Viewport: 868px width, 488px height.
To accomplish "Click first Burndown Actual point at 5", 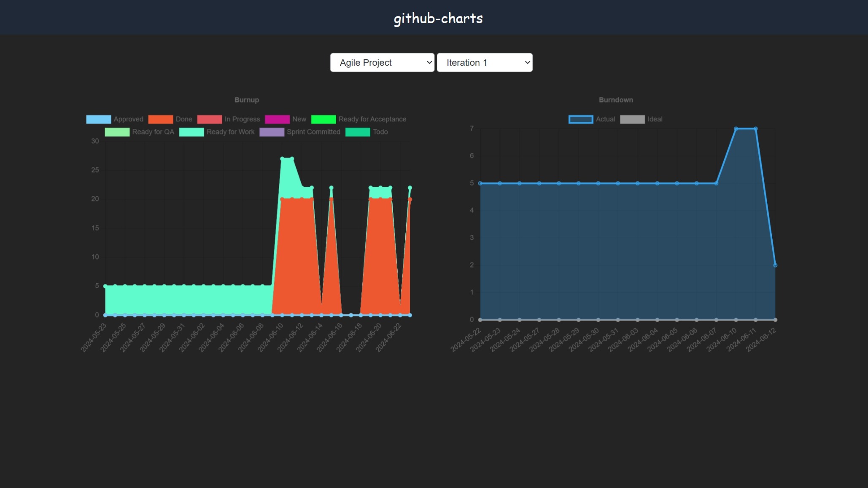I will [480, 183].
